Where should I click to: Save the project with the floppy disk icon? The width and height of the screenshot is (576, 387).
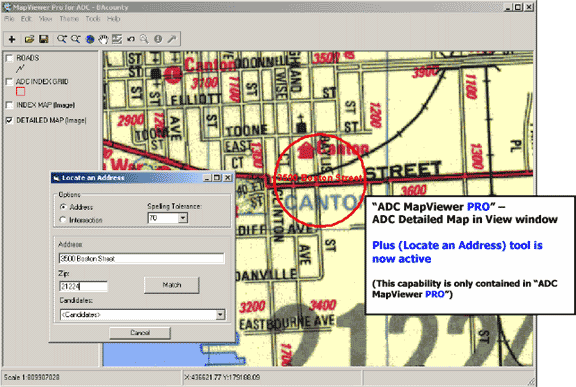point(44,39)
